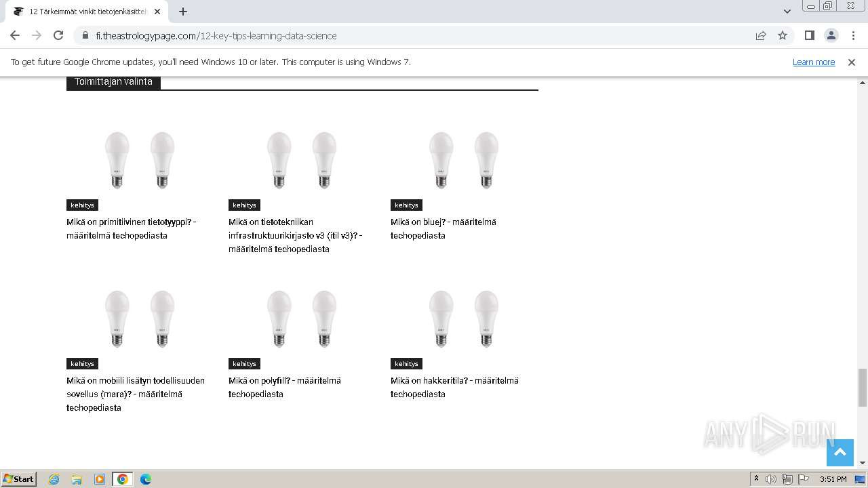Click the 3:51 PM system clock

click(x=833, y=479)
